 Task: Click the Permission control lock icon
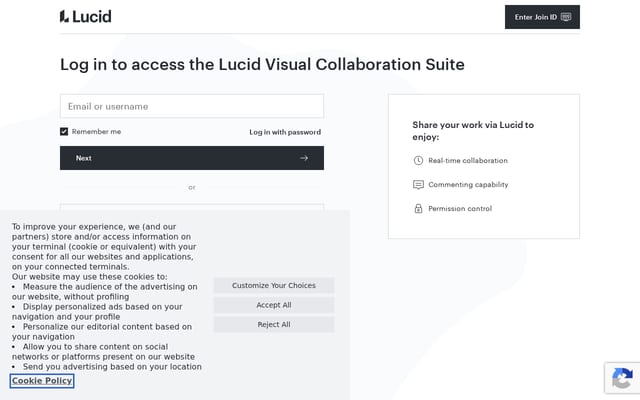point(418,209)
